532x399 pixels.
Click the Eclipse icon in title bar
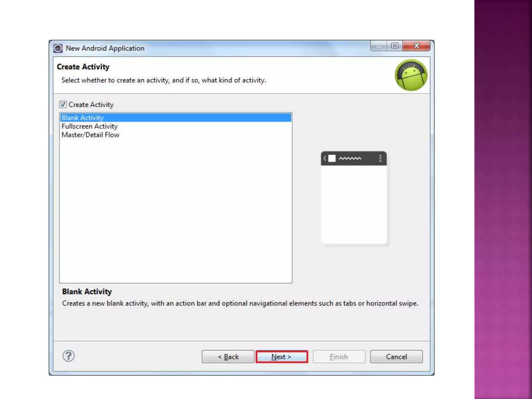click(58, 48)
